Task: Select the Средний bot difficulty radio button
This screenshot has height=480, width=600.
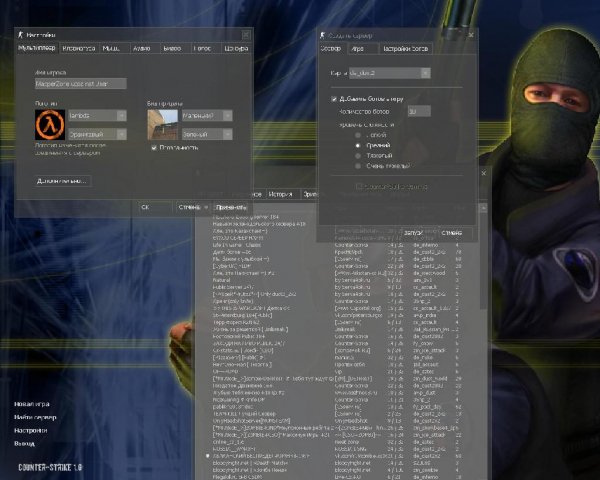Action: coord(359,145)
